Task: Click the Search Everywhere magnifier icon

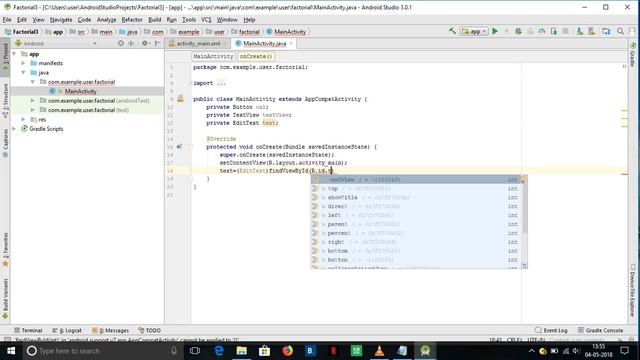Action: [620, 31]
